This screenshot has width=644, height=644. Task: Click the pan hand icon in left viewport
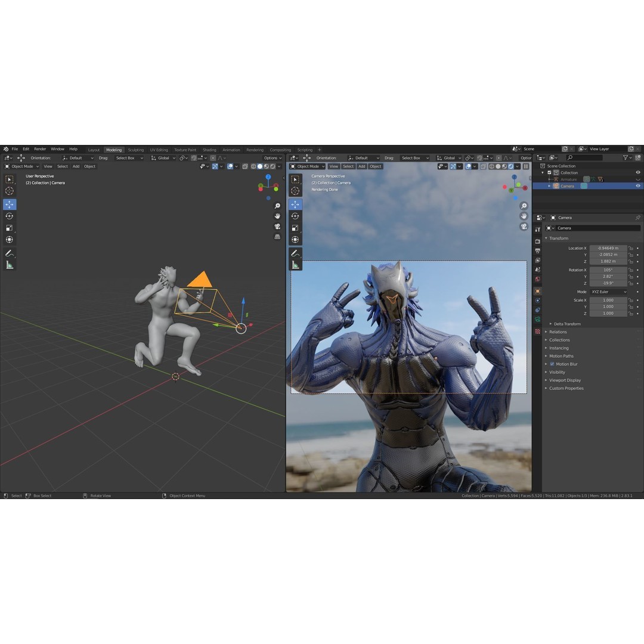pyautogui.click(x=277, y=216)
